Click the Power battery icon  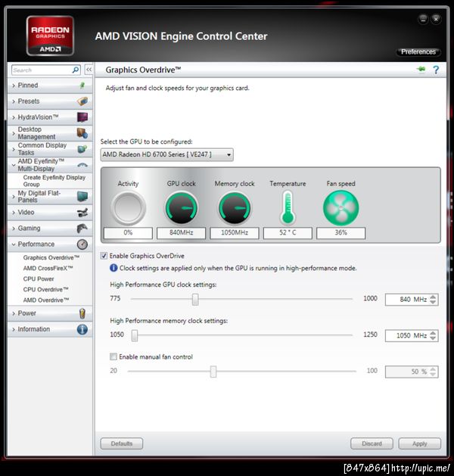[x=82, y=313]
